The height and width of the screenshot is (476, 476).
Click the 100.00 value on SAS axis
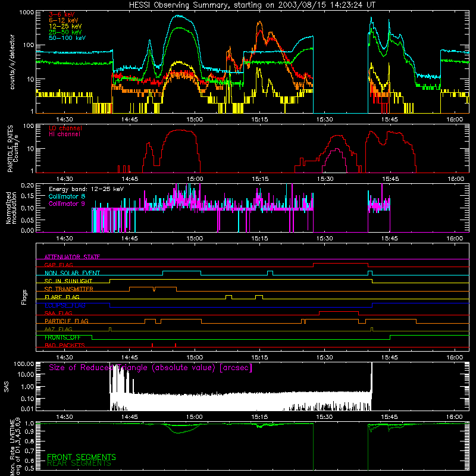click(24, 364)
